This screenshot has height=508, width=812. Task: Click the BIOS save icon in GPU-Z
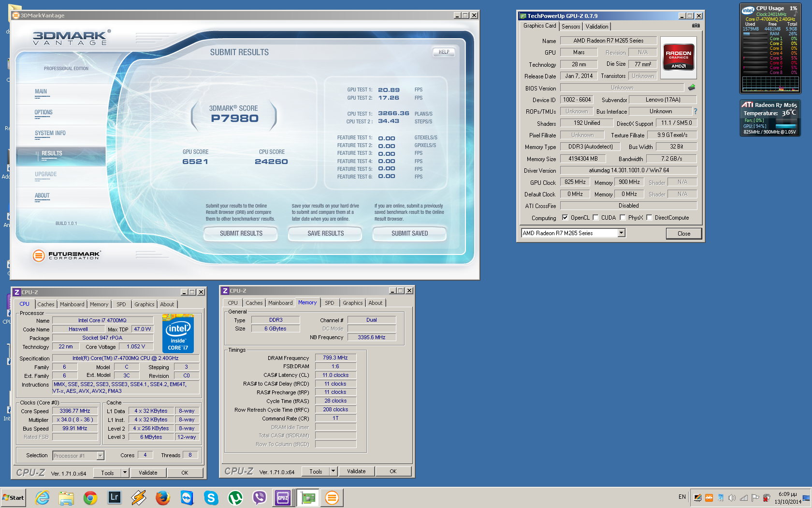[692, 88]
